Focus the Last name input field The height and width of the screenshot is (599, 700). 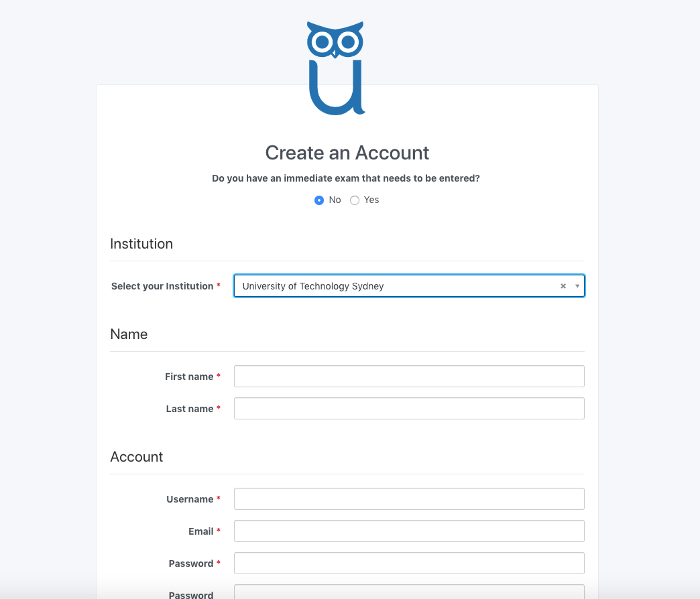(x=409, y=409)
